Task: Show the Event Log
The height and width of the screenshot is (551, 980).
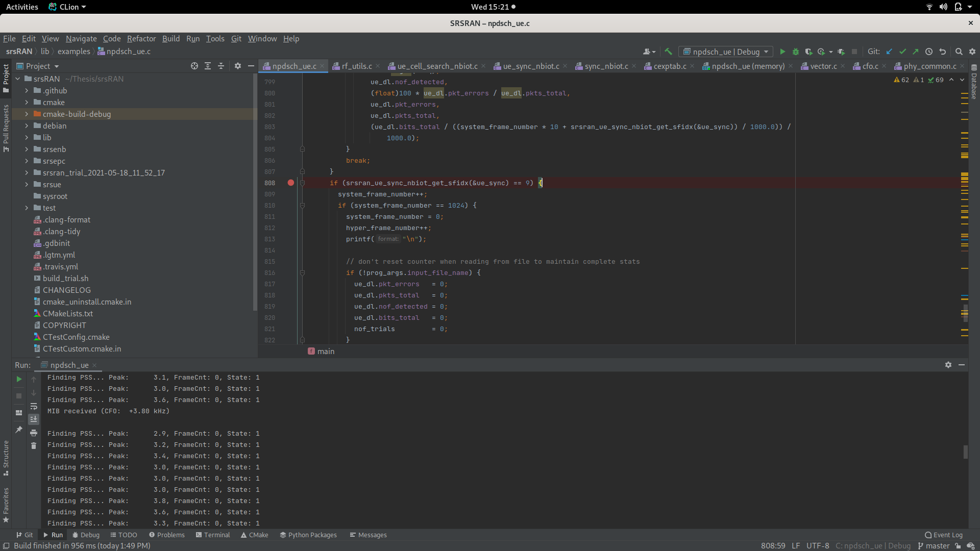Action: pyautogui.click(x=943, y=535)
